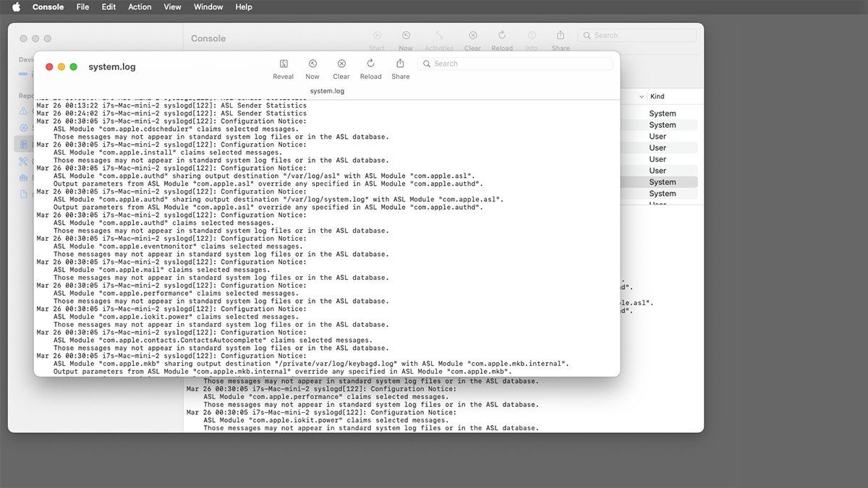Click the "/var/log/system.log" output destination line
The image size is (868, 488).
(278, 200)
